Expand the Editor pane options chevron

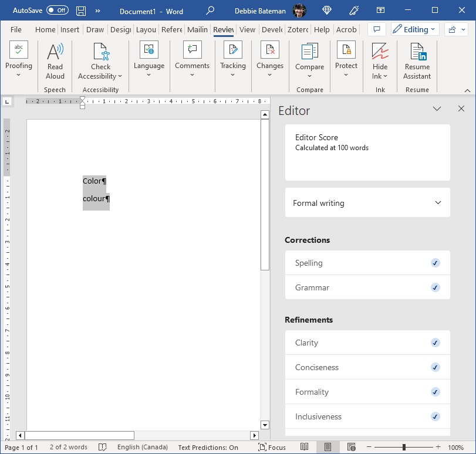pos(437,109)
